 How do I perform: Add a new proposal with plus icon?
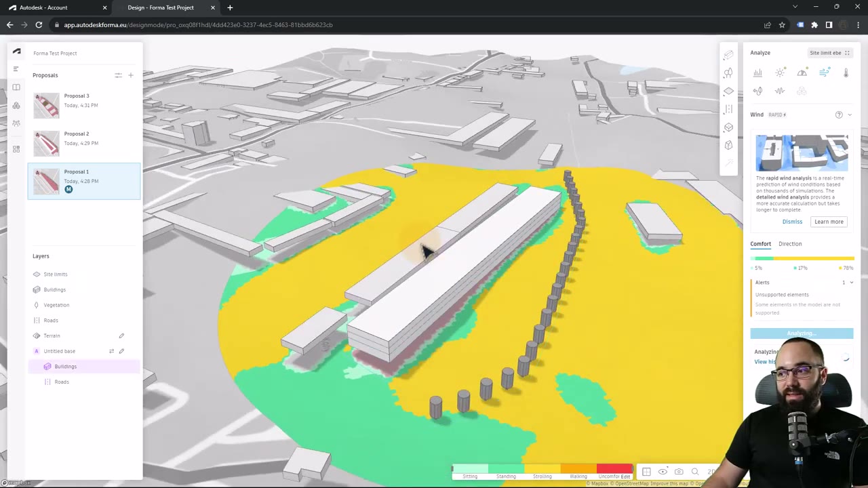click(131, 75)
